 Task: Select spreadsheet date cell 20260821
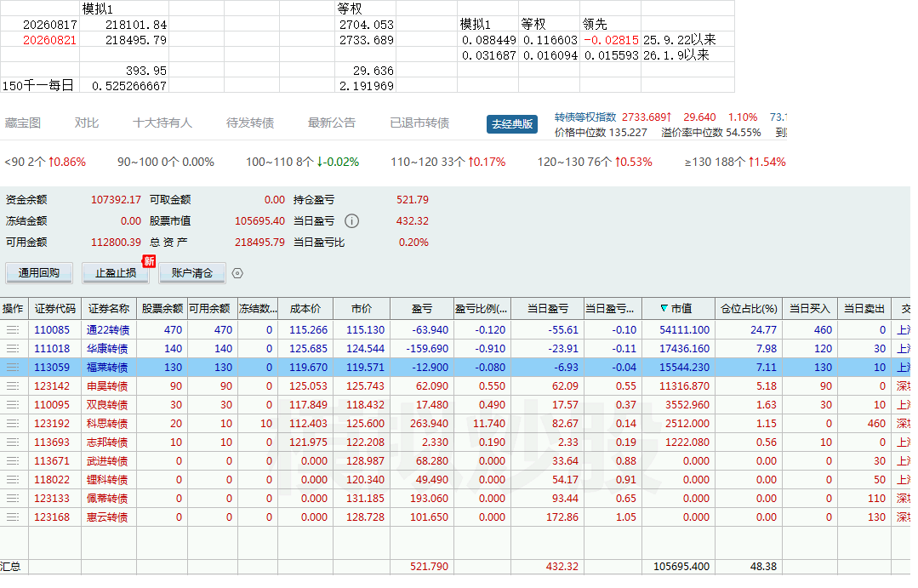(x=40, y=40)
